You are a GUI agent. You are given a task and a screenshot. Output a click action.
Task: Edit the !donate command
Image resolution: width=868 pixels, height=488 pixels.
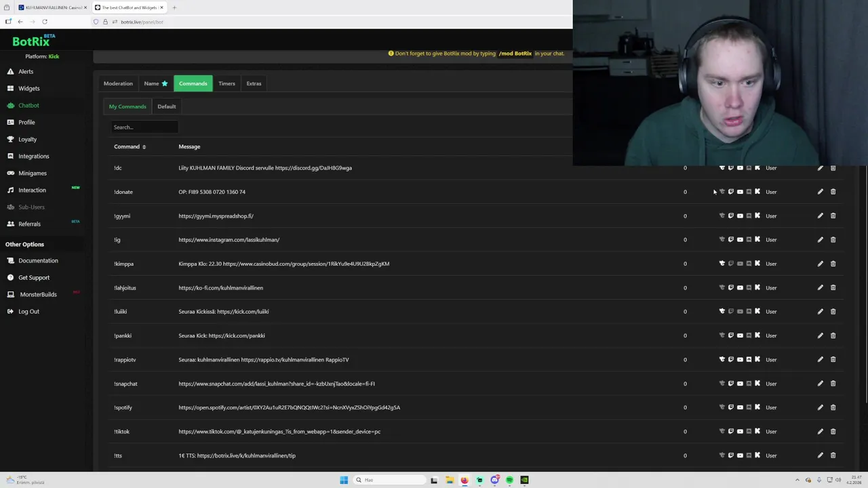(x=820, y=192)
